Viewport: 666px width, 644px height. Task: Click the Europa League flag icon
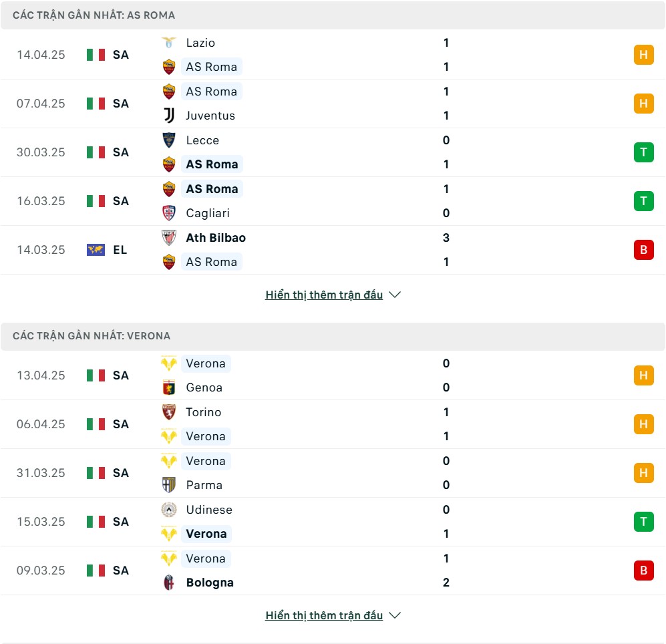pos(96,250)
